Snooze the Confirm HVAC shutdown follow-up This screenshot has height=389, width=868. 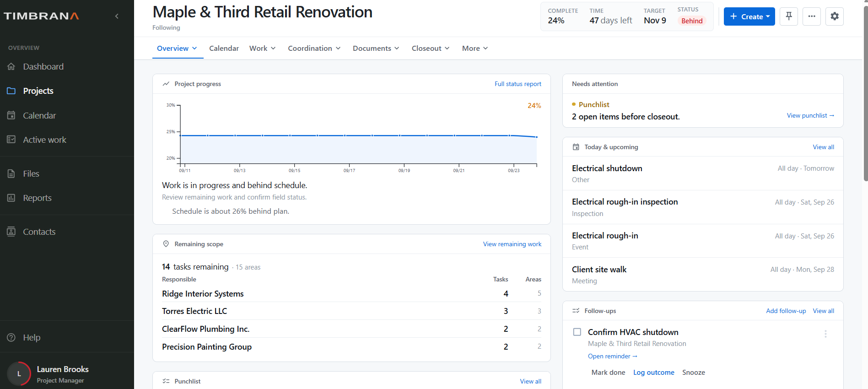694,373
